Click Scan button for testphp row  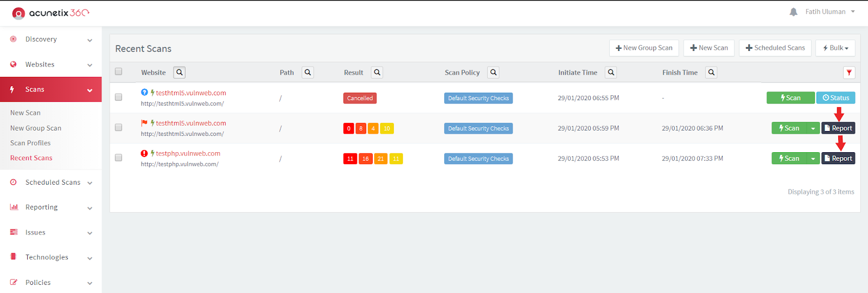pos(789,159)
